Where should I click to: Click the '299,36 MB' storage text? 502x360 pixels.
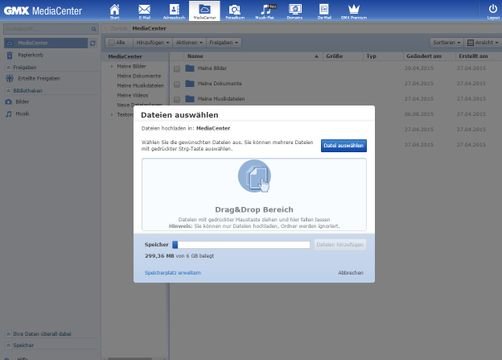click(159, 256)
